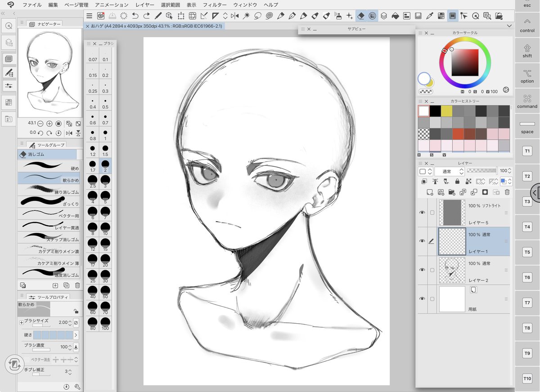
Task: Select the Fill bucket icon in the command bar
Action: 395,16
